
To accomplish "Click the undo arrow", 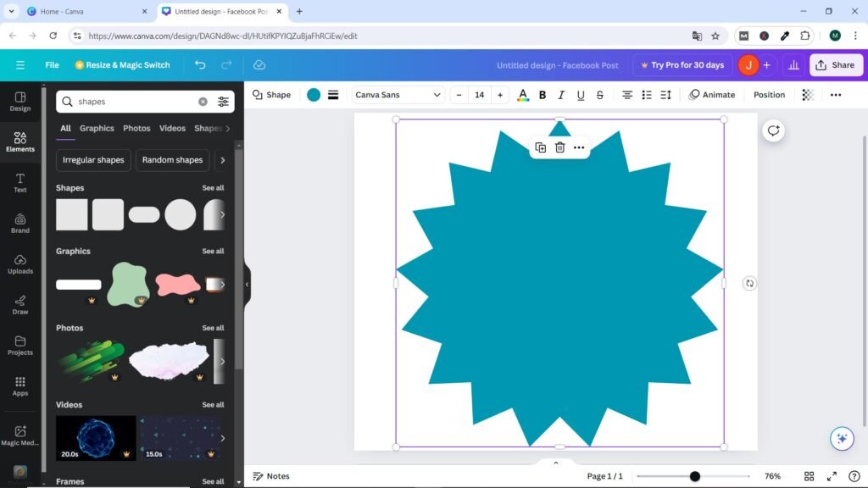I will (200, 65).
